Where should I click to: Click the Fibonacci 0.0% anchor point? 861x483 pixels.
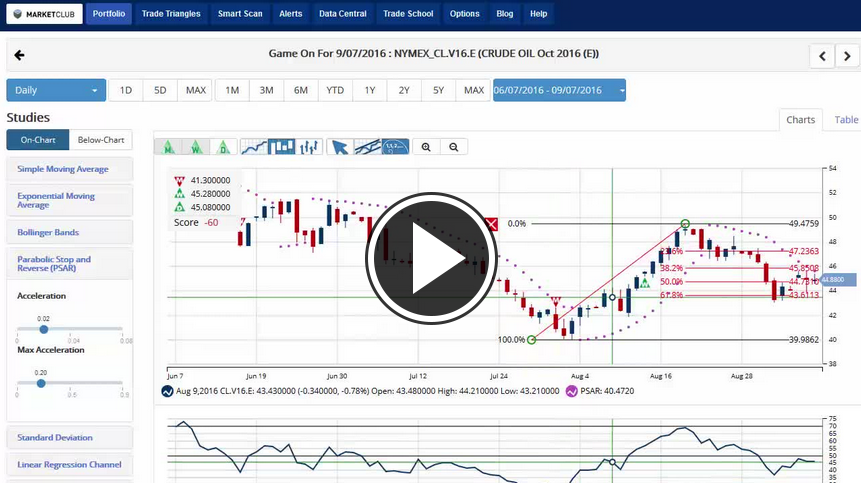point(685,223)
